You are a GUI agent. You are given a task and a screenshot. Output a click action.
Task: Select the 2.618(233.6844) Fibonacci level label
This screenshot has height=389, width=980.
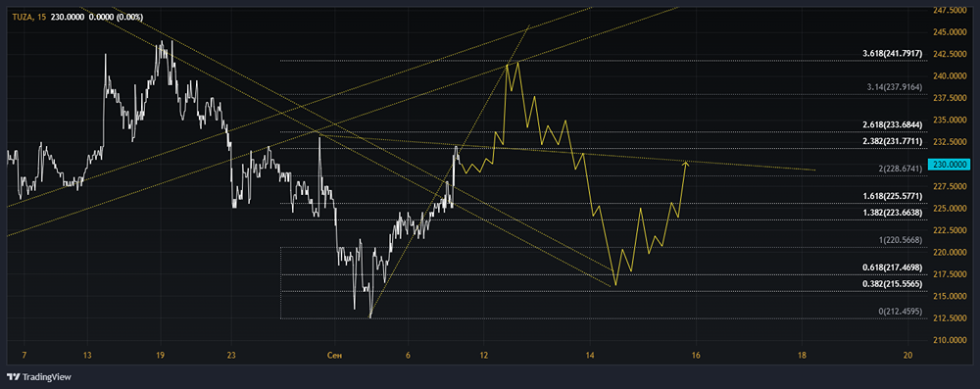coord(893,124)
